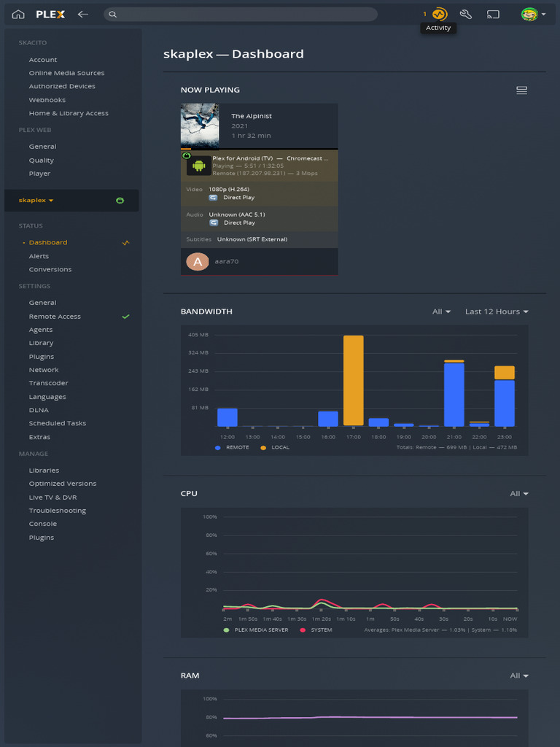Click the 17:00 local bandwidth bar
Viewport: 560px width, 747px height.
point(354,380)
